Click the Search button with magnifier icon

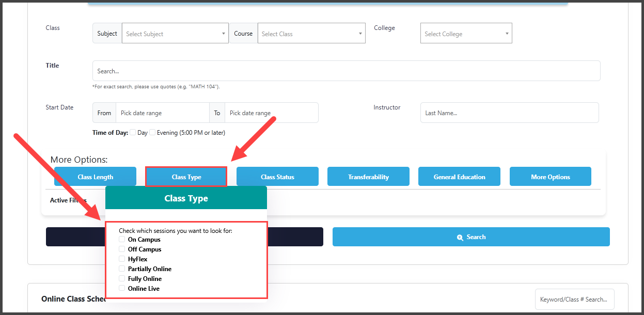[x=470, y=237]
